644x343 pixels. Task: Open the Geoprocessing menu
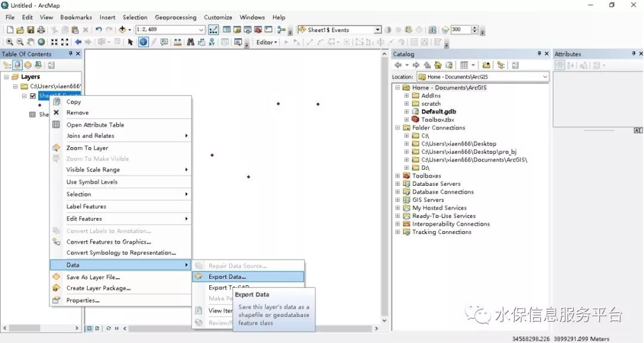point(175,17)
